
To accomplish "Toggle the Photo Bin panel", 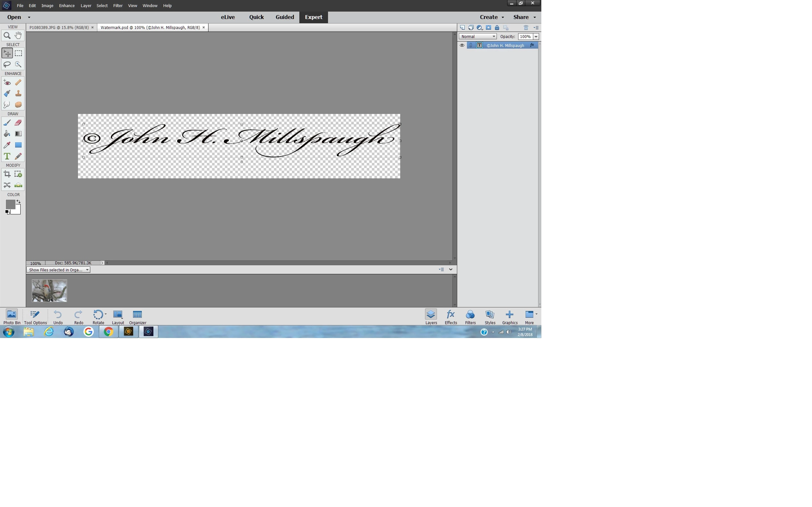I will click(x=12, y=316).
